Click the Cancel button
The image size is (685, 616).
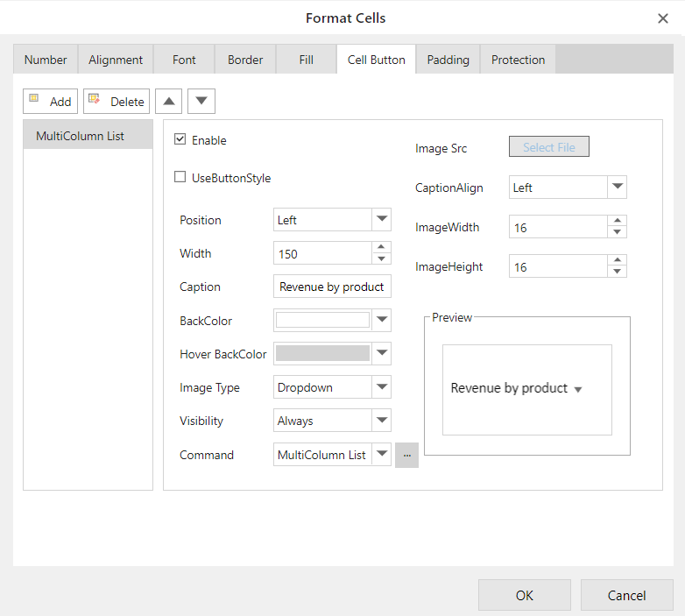pos(626,595)
